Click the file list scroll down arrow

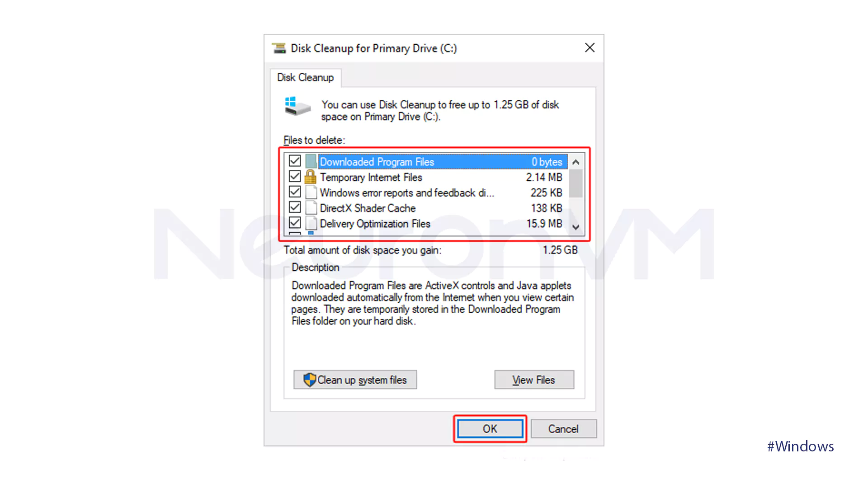[576, 227]
